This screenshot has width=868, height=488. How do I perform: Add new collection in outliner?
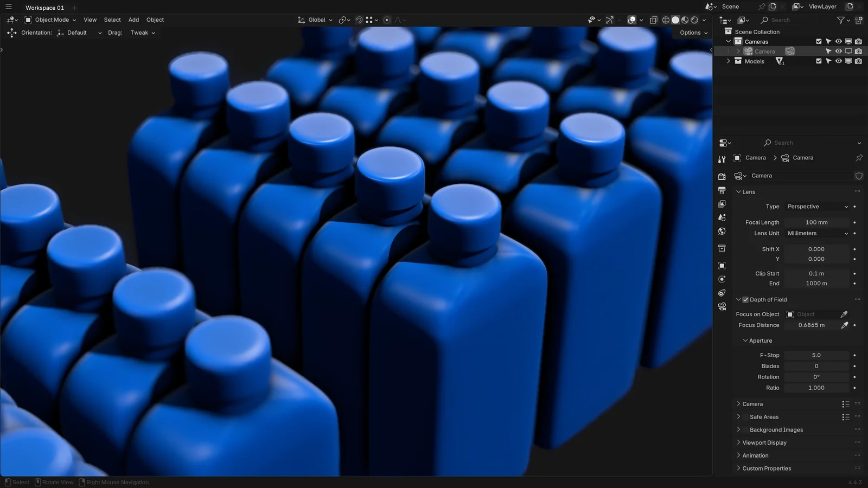tap(858, 20)
